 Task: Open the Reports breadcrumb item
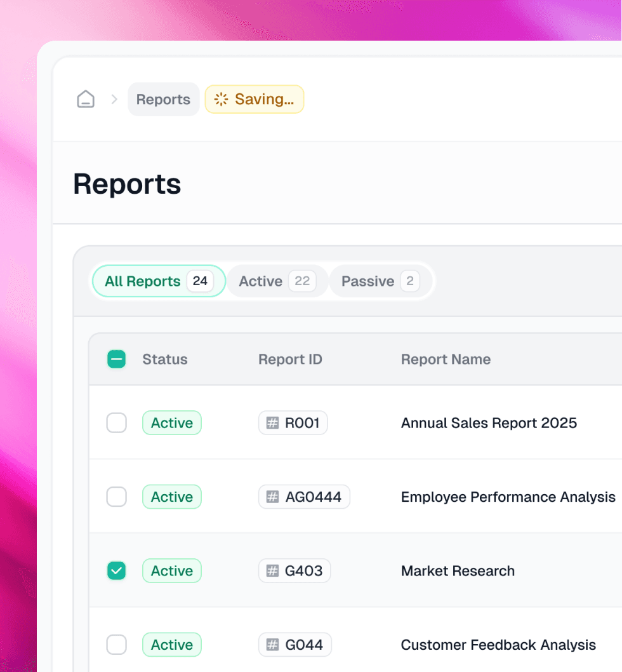[x=163, y=100]
